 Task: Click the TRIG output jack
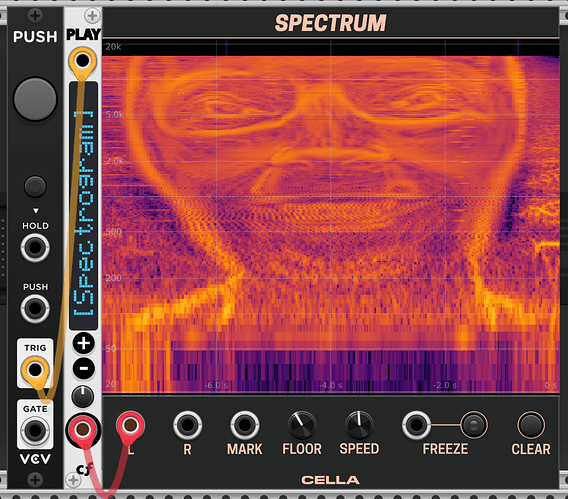tap(35, 370)
